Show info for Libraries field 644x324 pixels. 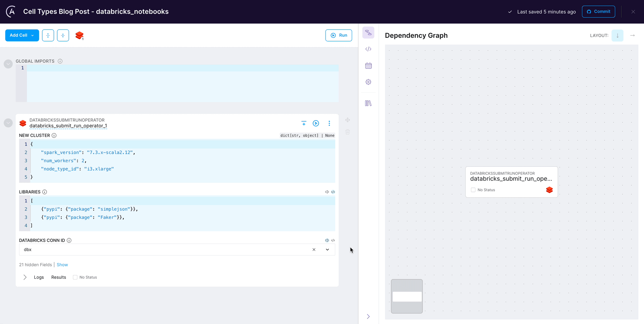44,192
